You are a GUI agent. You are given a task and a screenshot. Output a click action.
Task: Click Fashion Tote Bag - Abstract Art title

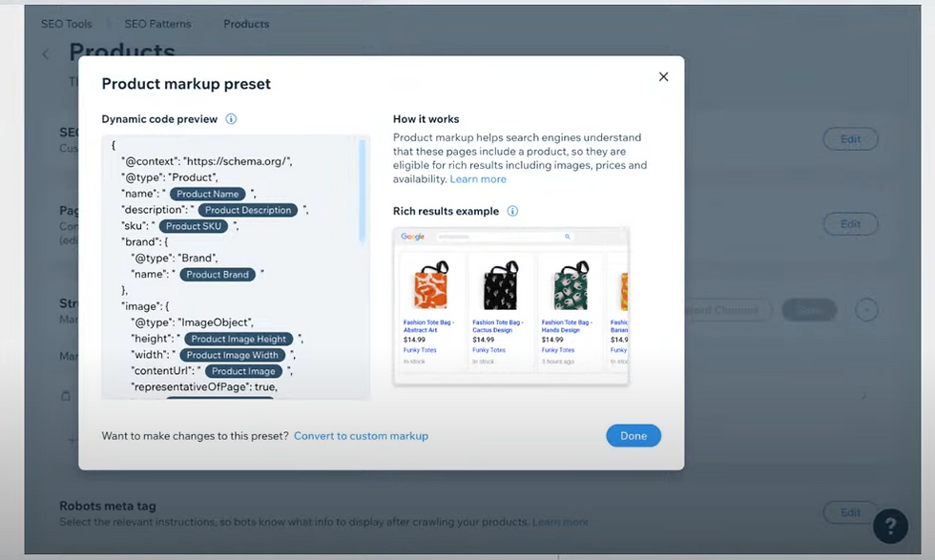click(428, 326)
